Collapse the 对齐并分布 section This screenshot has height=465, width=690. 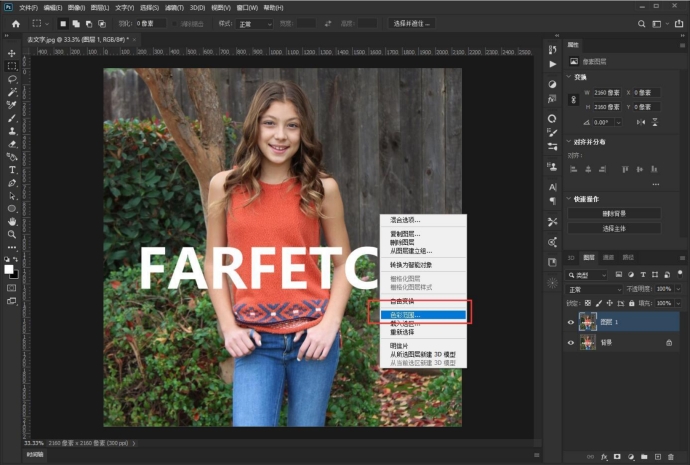click(569, 142)
